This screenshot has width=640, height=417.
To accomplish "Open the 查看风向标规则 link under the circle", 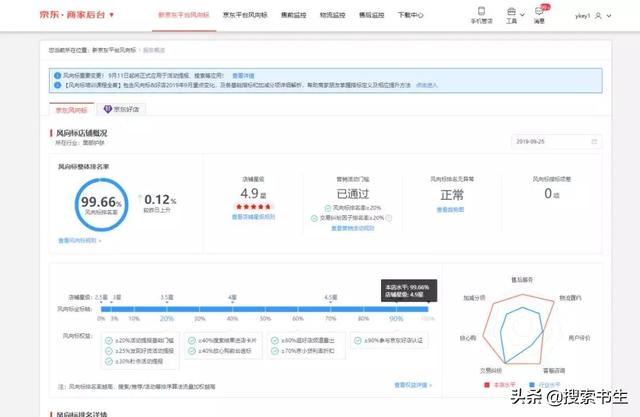I will point(80,241).
